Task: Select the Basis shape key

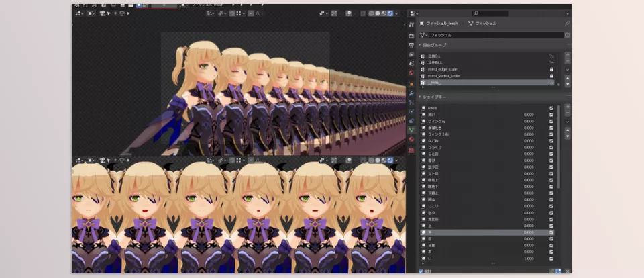Action: coord(487,108)
